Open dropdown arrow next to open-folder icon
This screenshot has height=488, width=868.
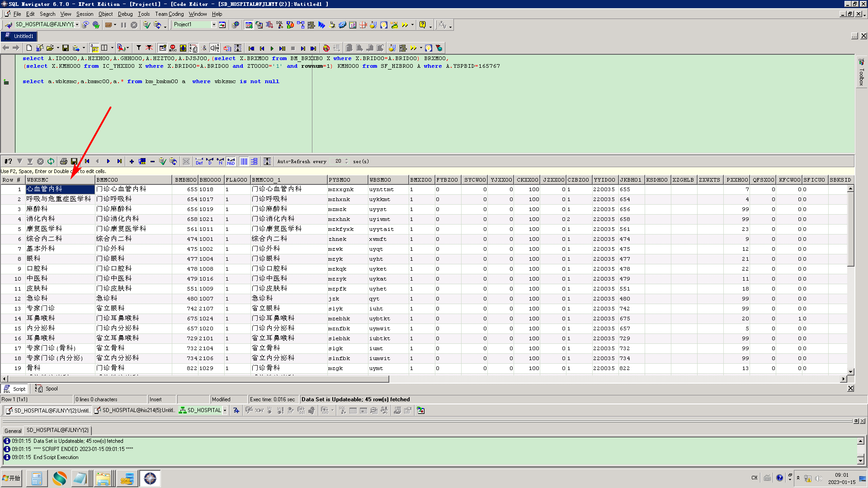[x=58, y=48]
